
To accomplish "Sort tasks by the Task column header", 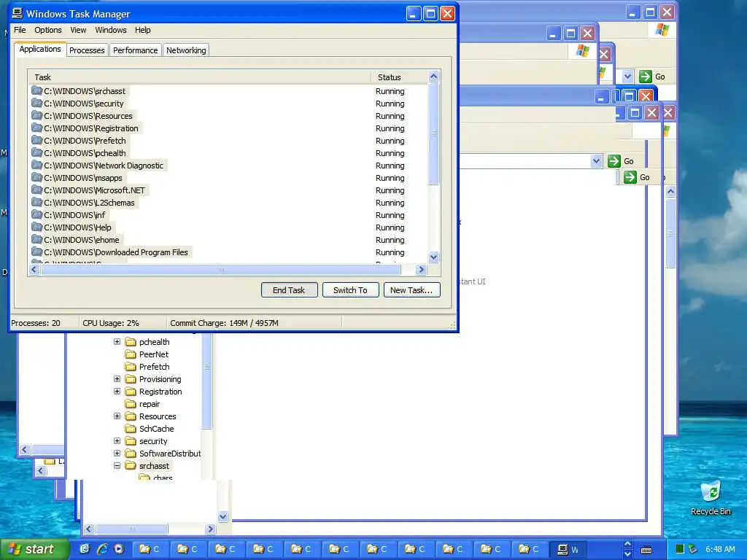I will pos(199,77).
